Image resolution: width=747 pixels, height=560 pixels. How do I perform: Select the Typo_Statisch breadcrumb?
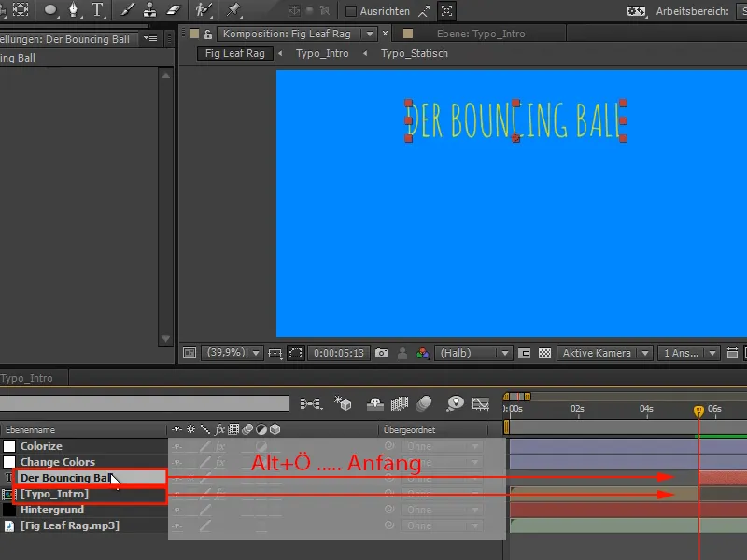click(415, 53)
